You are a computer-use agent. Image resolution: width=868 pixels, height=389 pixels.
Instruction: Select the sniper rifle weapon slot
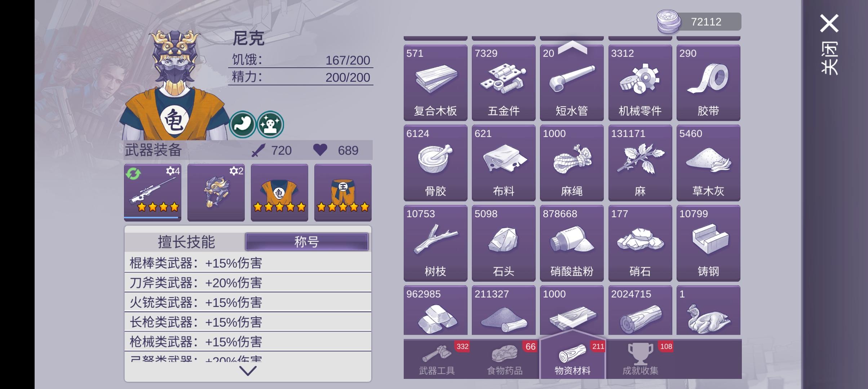point(152,192)
